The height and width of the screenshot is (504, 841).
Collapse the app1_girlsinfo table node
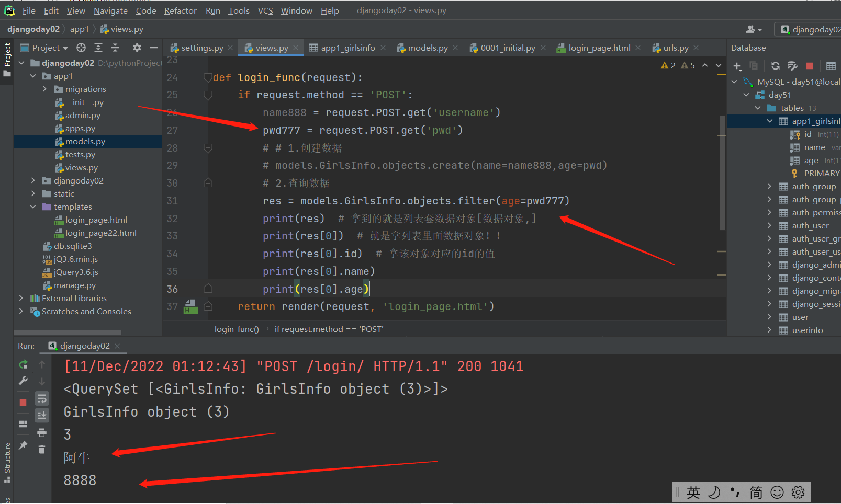pos(769,121)
